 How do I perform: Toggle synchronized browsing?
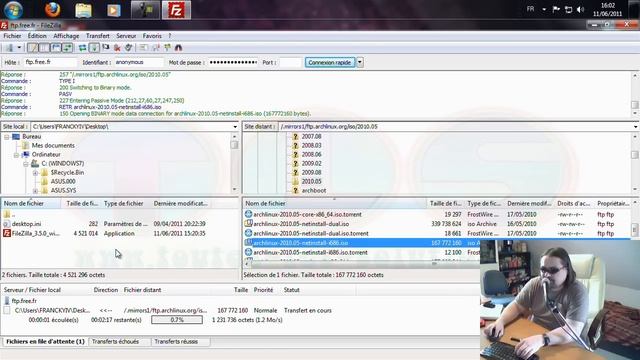coord(167,48)
